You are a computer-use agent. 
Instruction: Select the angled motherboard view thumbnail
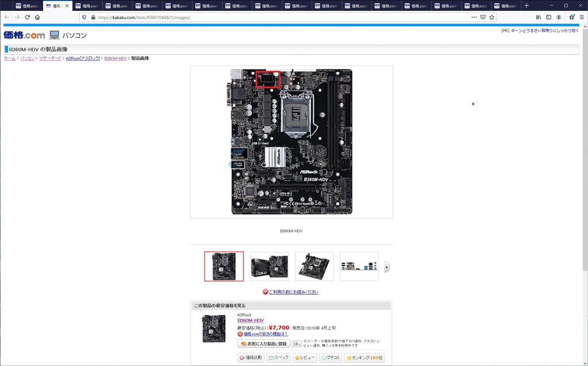pos(314,266)
